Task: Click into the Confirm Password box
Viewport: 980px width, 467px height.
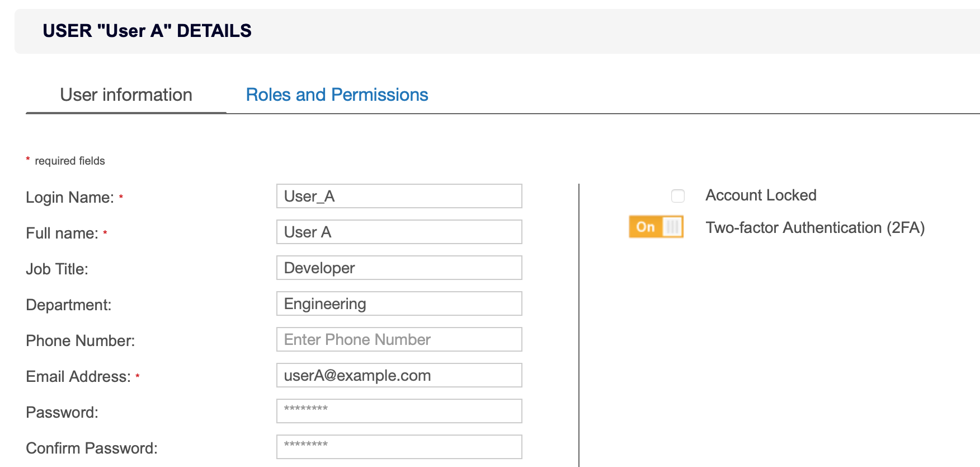Action: coord(399,447)
